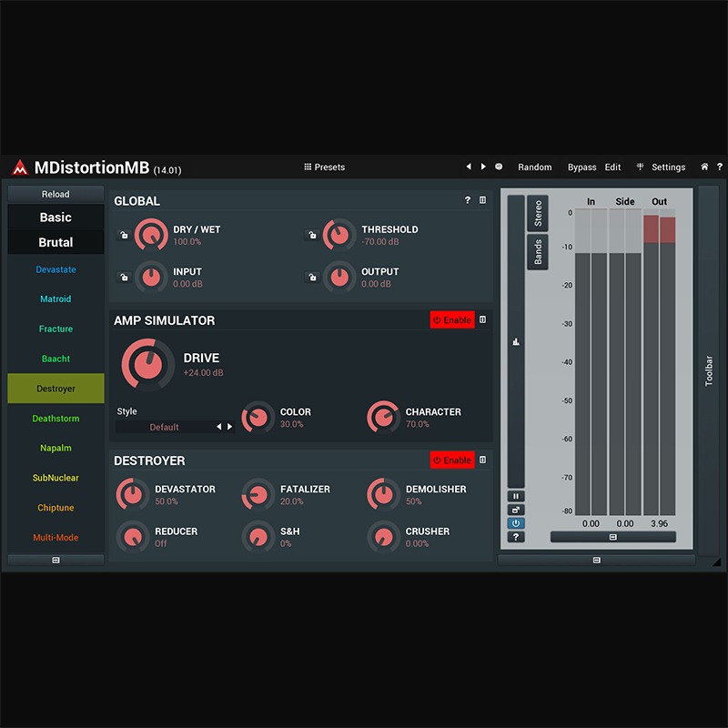This screenshot has width=728, height=728.
Task: Click the REDUCER knob
Action: click(133, 537)
